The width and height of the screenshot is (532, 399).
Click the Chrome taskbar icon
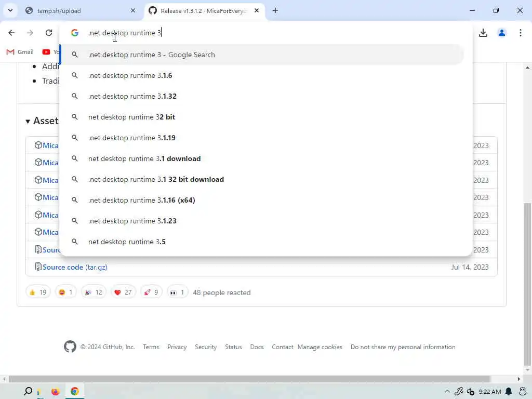pos(75,391)
